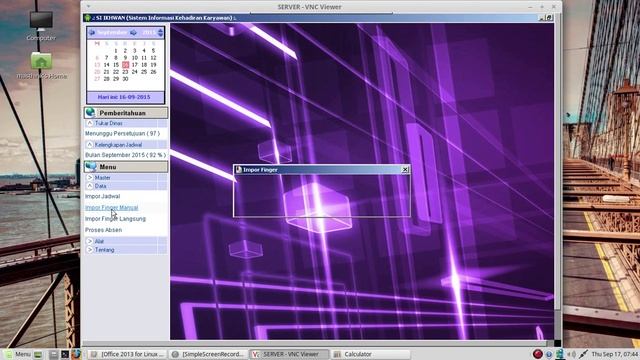Switch to Calculator taskbar item

click(x=370, y=354)
